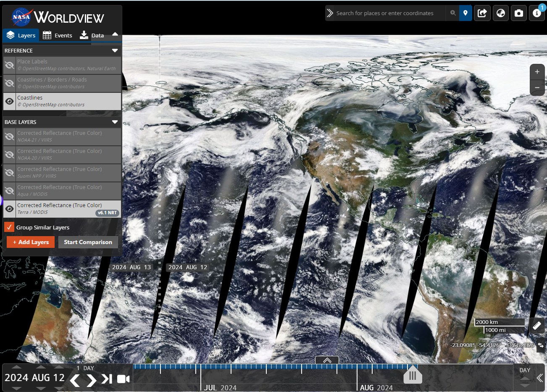Hide the Coastlines layer
This screenshot has height=392, width=547.
click(9, 101)
